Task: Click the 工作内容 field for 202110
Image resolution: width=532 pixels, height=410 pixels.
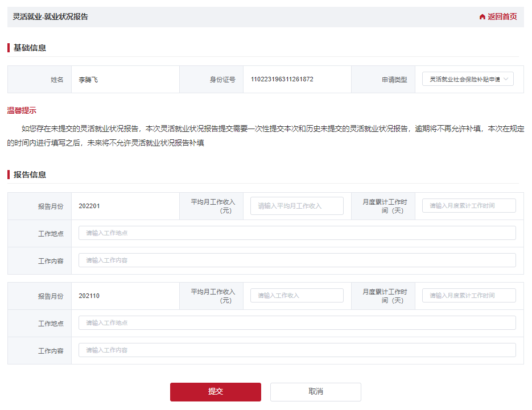Action: [296, 350]
